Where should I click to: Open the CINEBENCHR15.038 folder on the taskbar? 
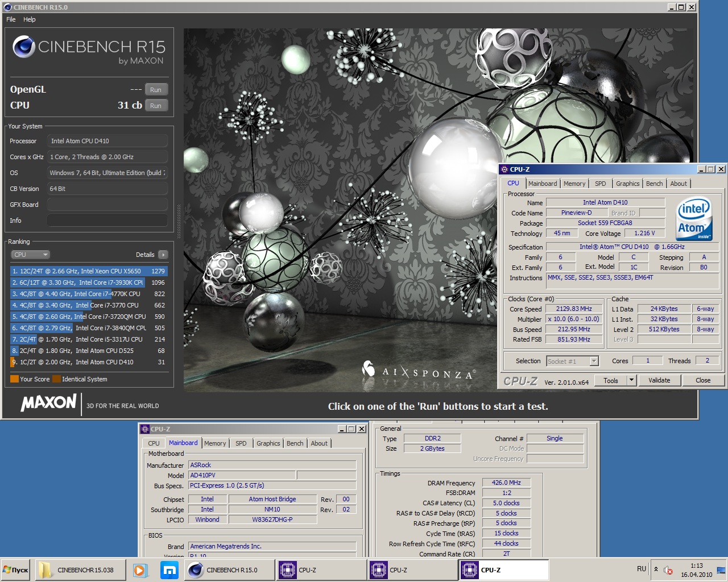tap(80, 570)
